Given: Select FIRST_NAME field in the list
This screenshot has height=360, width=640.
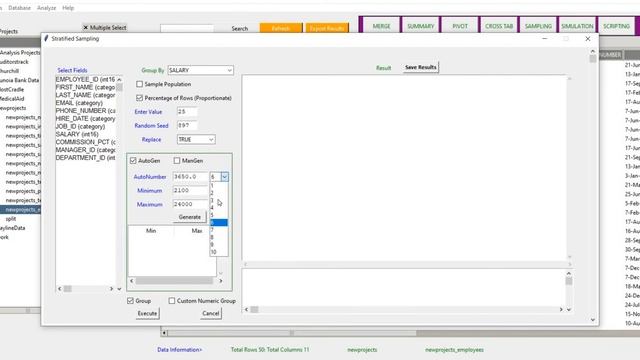Looking at the screenshot, I should point(85,87).
